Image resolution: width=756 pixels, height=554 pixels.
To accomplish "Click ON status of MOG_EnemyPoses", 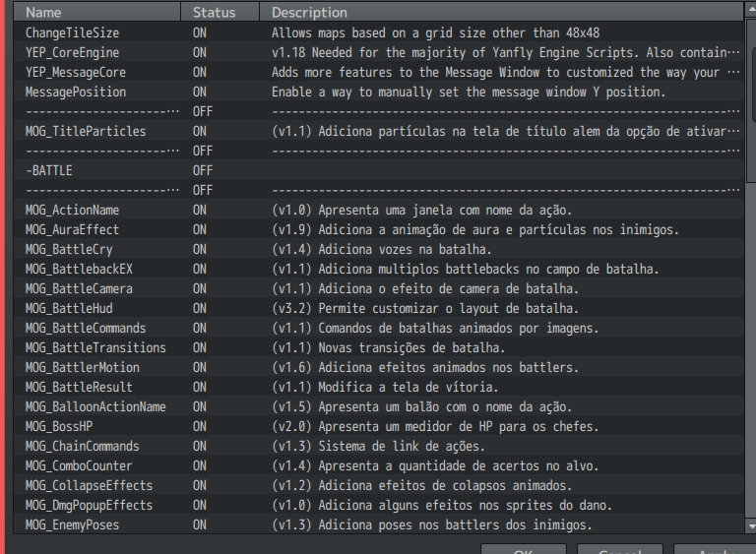I will click(200, 525).
